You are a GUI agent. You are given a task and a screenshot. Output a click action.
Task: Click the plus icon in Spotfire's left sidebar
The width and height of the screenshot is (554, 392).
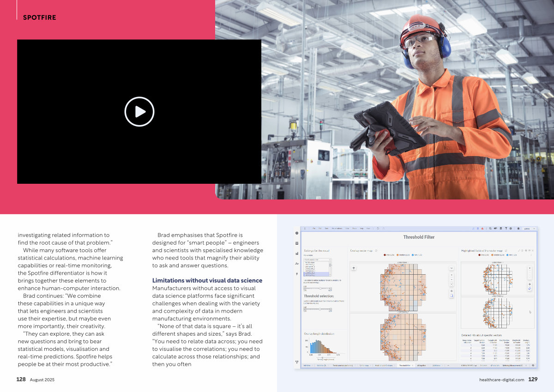pyautogui.click(x=297, y=233)
